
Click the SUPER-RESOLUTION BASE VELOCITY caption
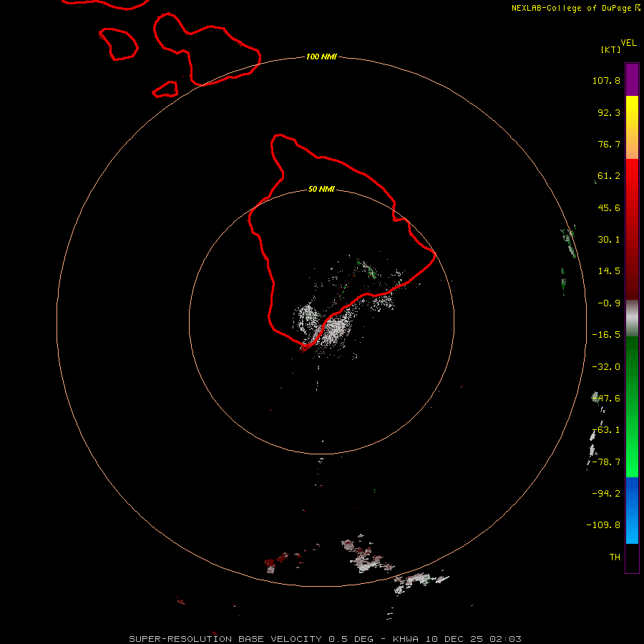(225, 639)
